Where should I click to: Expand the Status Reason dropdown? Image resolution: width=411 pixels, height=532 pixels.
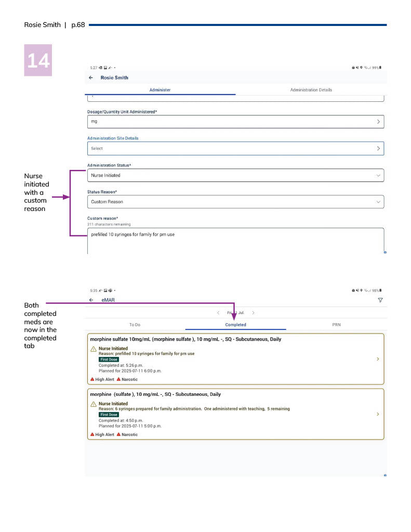coord(378,202)
